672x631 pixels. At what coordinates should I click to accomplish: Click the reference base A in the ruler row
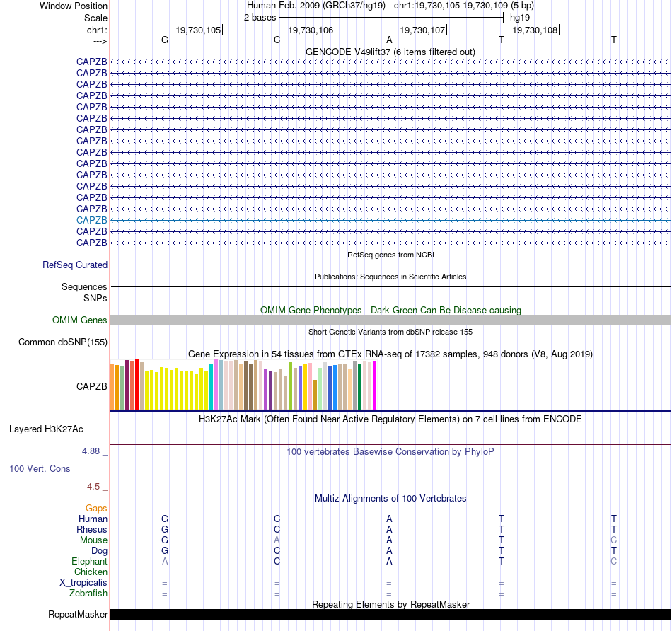coord(389,40)
